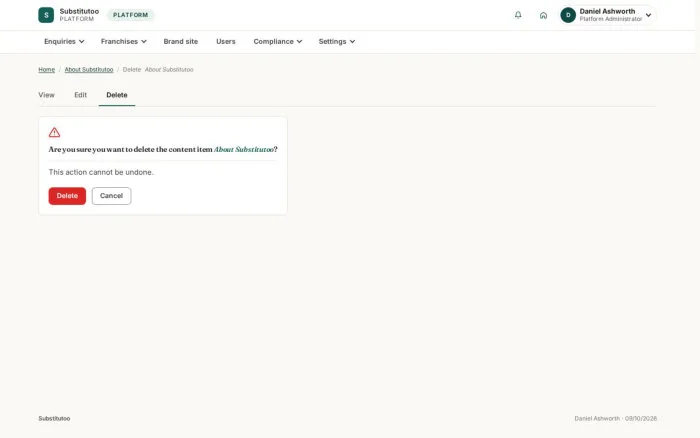
Task: Follow the About Substitutoo breadcrumb link
Action: 89,70
